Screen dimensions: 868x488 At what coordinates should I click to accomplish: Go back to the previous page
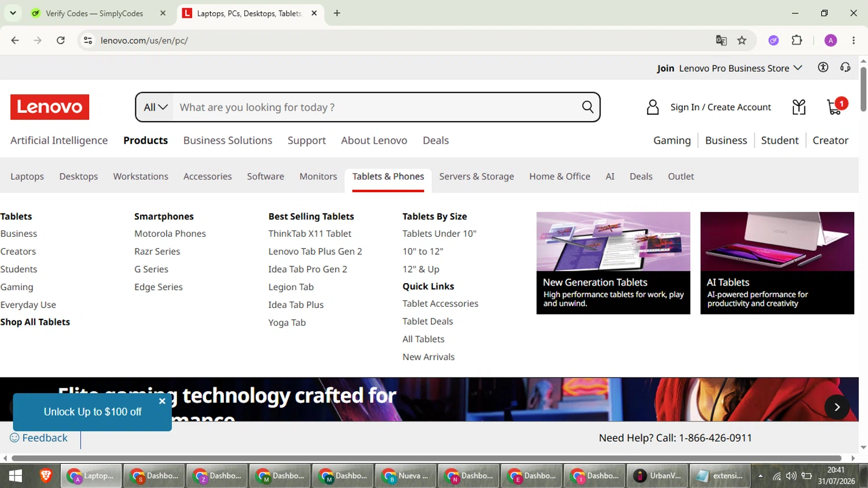coord(15,41)
